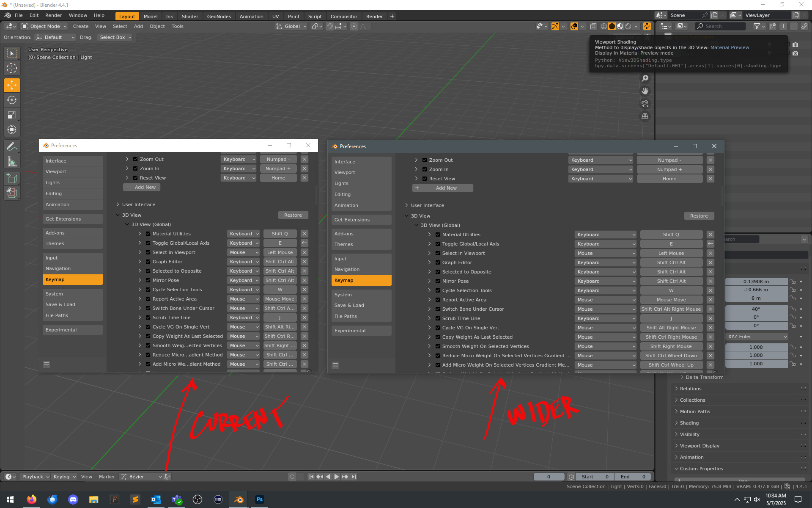The height and width of the screenshot is (508, 812).
Task: Disable Mirror Pose in left Preferences
Action: point(148,280)
